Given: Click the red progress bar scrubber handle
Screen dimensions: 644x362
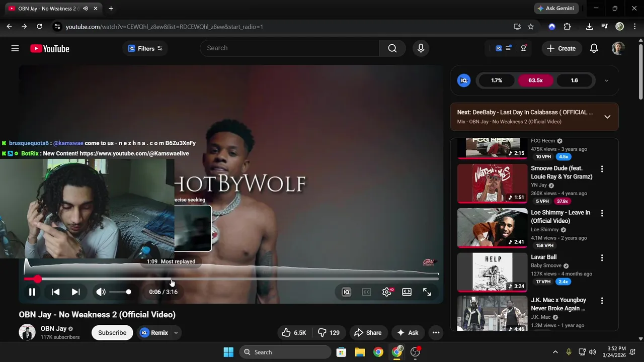Looking at the screenshot, I should tap(38, 279).
